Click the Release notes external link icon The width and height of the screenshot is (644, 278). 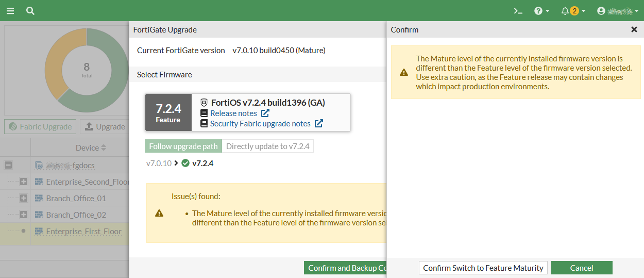click(265, 113)
